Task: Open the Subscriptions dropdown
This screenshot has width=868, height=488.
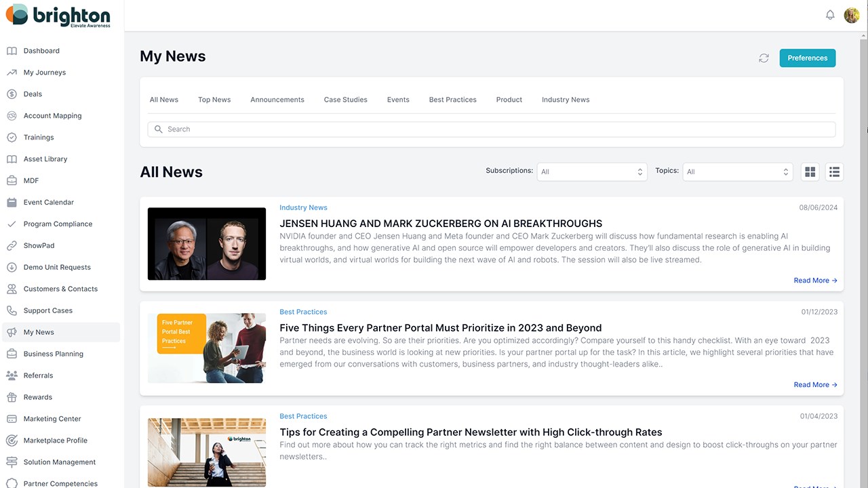Action: tap(592, 172)
